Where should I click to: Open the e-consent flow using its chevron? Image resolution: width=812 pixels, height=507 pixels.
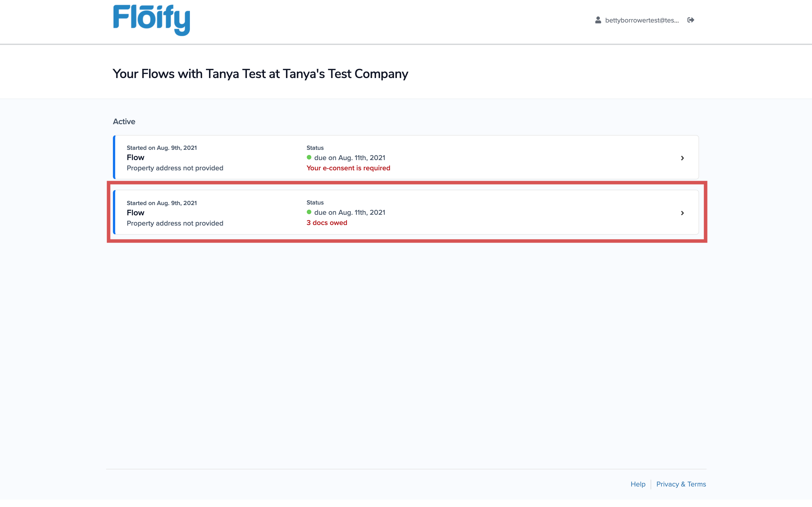click(682, 158)
